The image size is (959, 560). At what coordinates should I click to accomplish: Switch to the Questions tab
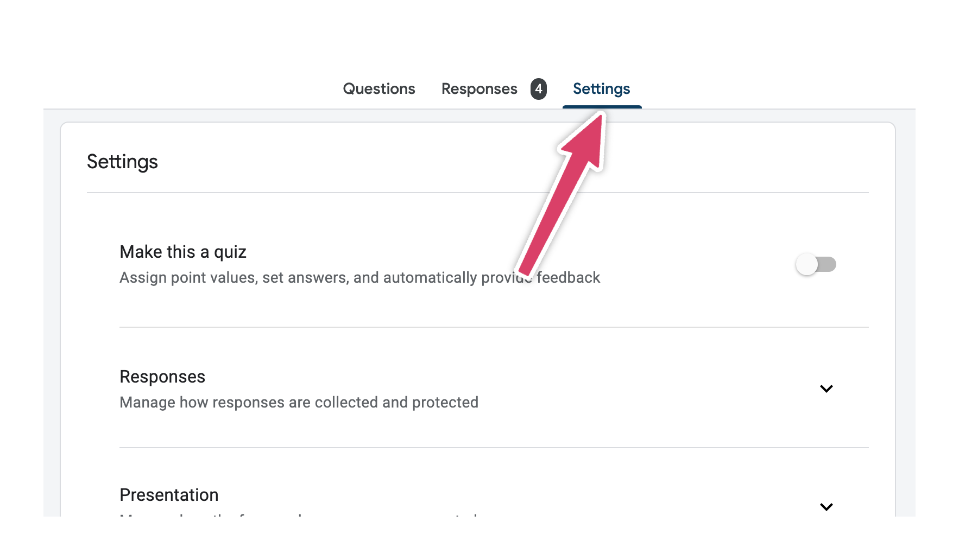(378, 88)
